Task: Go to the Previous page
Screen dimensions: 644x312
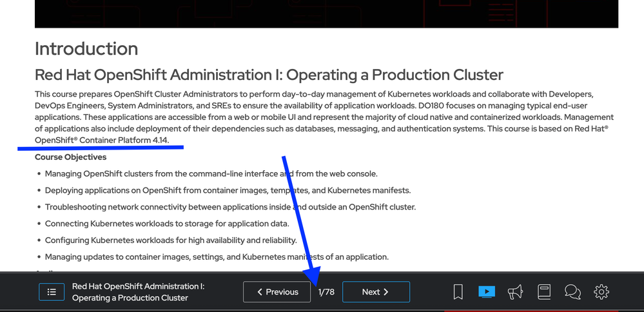Action: pyautogui.click(x=277, y=292)
